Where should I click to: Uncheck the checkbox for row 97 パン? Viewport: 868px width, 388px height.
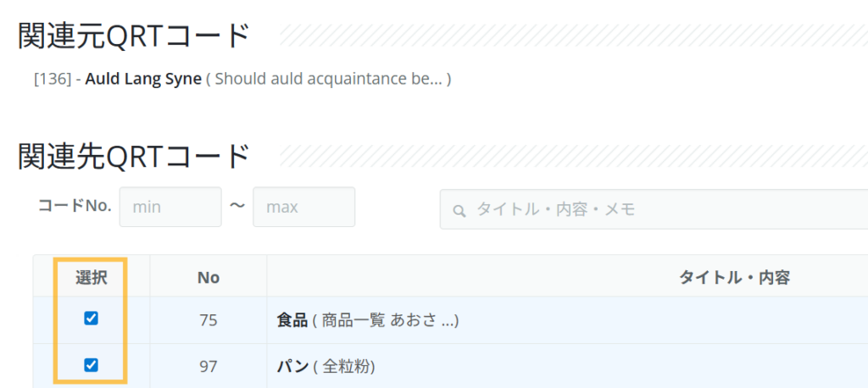click(91, 365)
